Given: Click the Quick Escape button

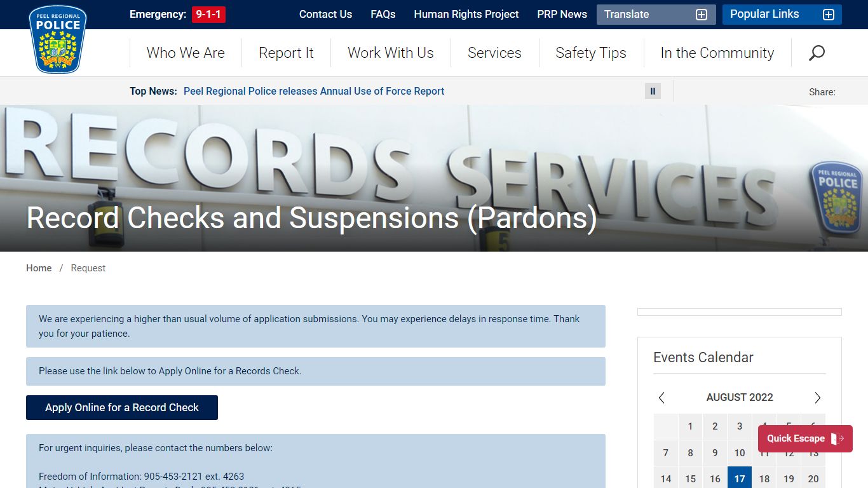Looking at the screenshot, I should [805, 438].
